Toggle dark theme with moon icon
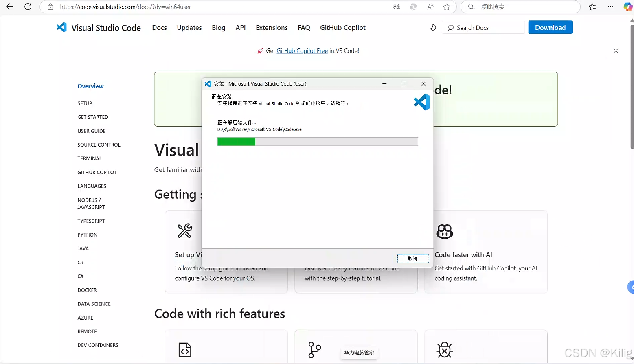 coord(433,27)
